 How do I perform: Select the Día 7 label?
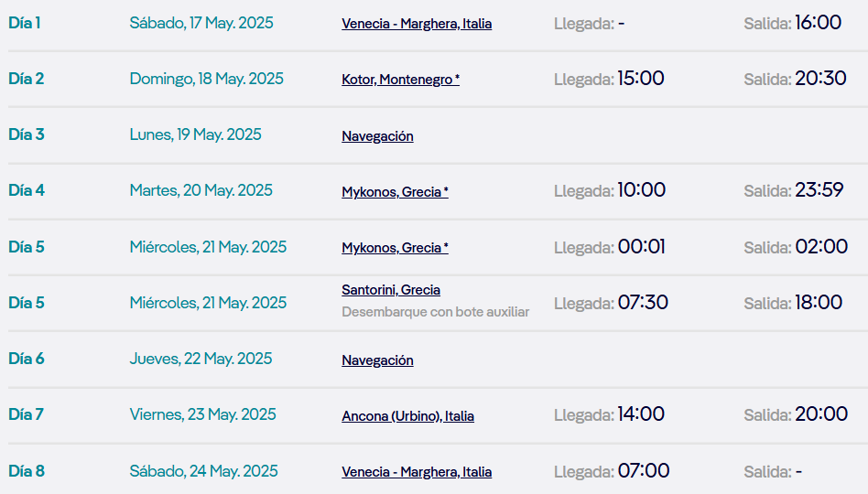27,414
